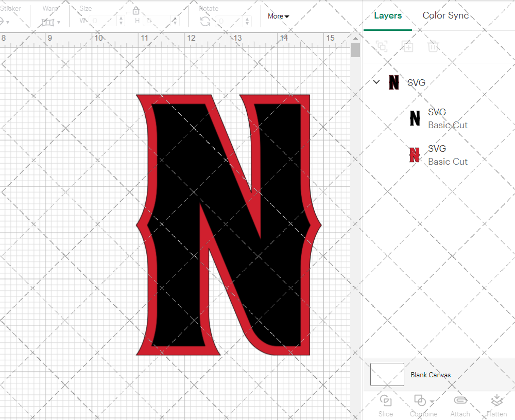Click the Rotate icon in the toolbar
Image resolution: width=515 pixels, height=420 pixels.
[x=205, y=21]
